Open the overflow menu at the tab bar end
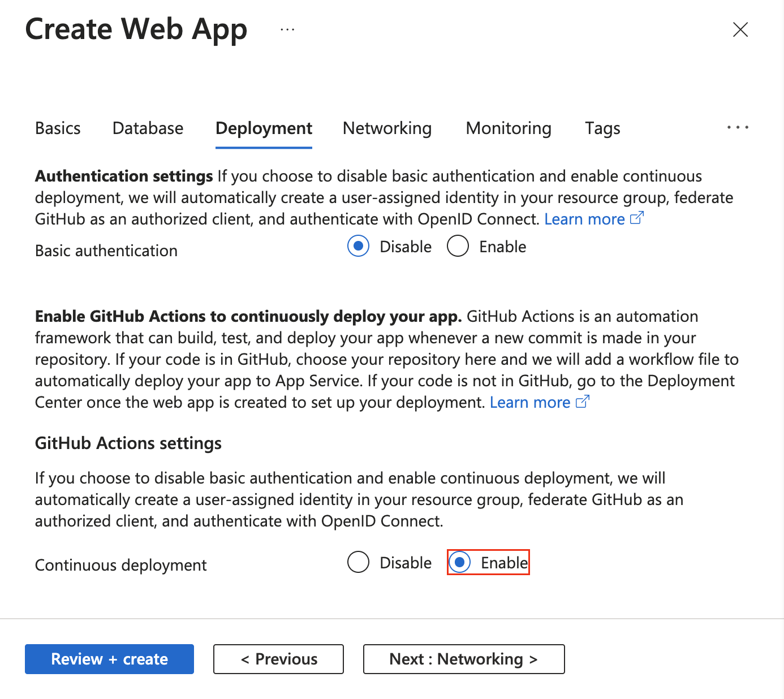Viewport: 784px width, 699px height. (737, 127)
